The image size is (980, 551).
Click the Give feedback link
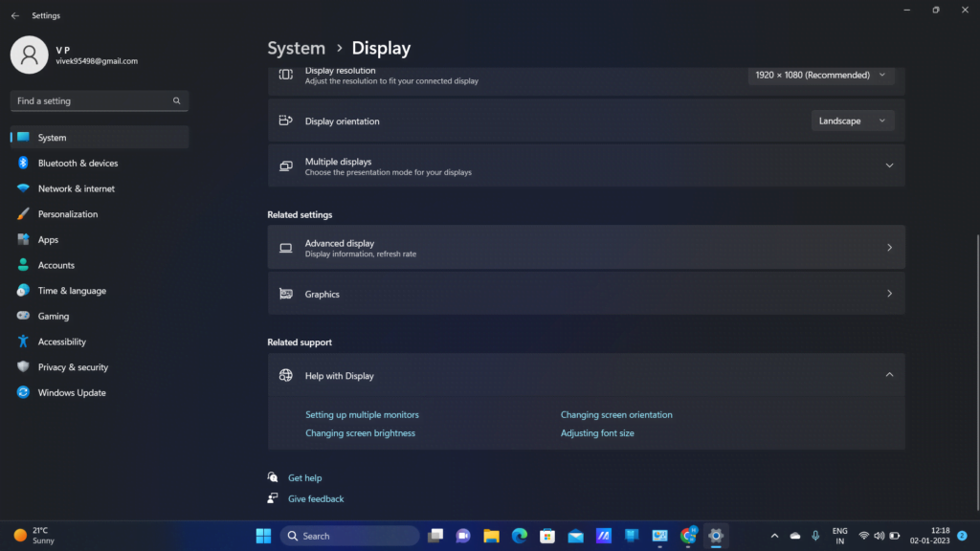316,499
